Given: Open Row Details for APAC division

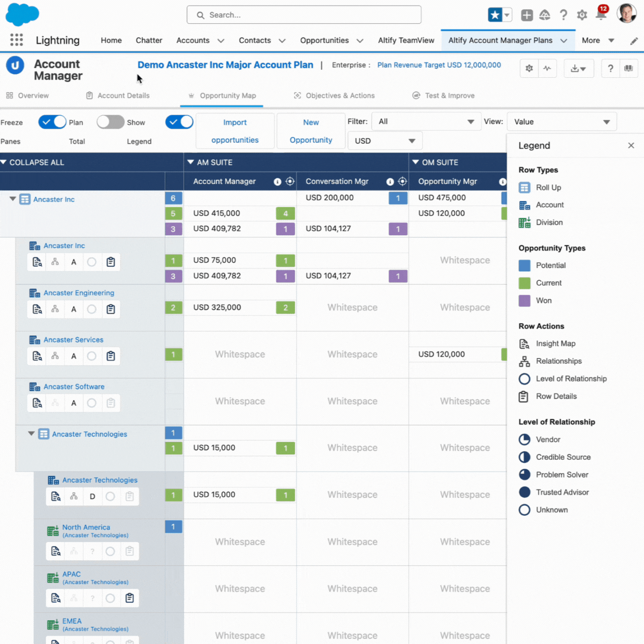Looking at the screenshot, I should (129, 598).
